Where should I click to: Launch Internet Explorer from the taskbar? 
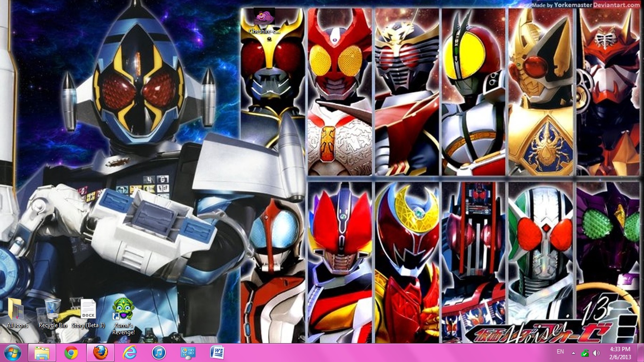coord(130,353)
